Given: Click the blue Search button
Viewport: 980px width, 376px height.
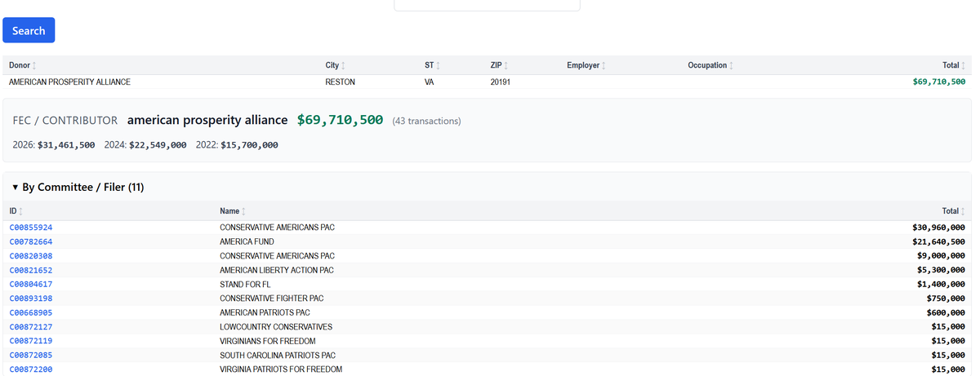Looking at the screenshot, I should [x=29, y=30].
